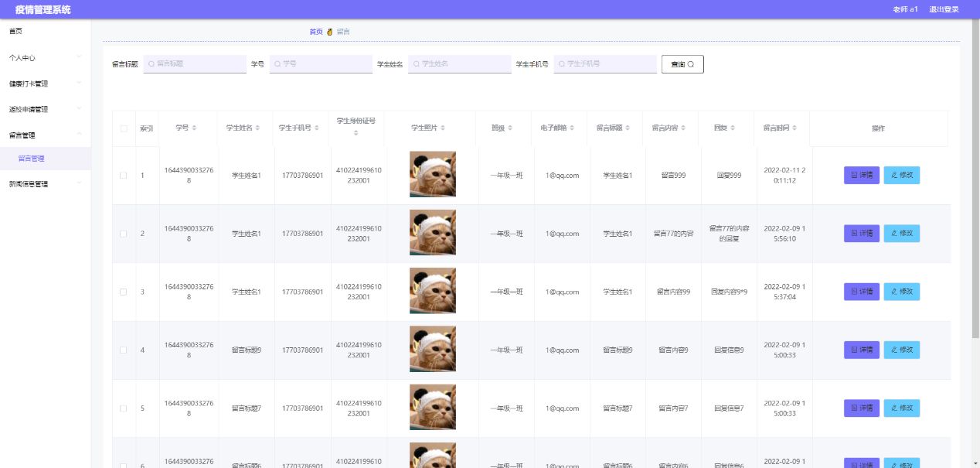
Task: Go to 首页 via breadcrumb link
Action: [315, 32]
